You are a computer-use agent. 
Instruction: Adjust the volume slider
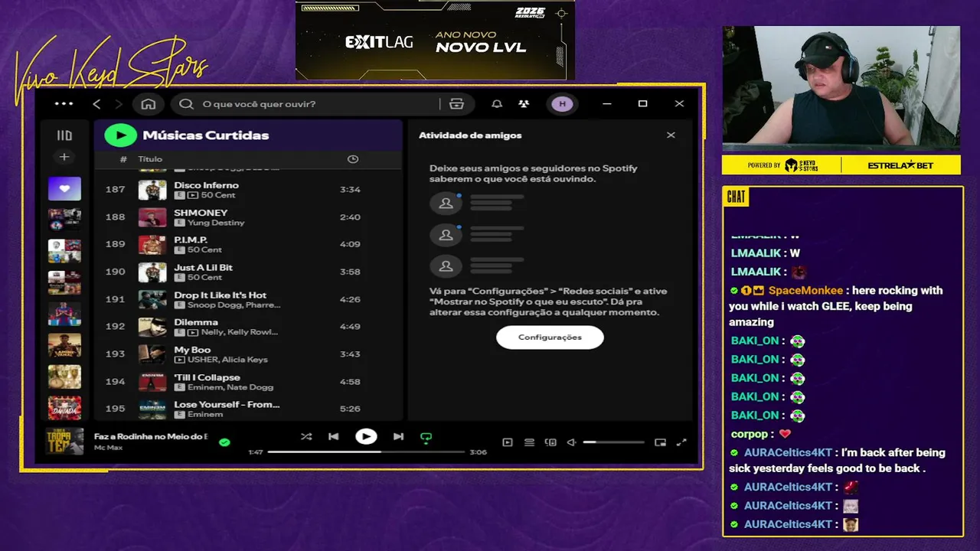pyautogui.click(x=613, y=442)
